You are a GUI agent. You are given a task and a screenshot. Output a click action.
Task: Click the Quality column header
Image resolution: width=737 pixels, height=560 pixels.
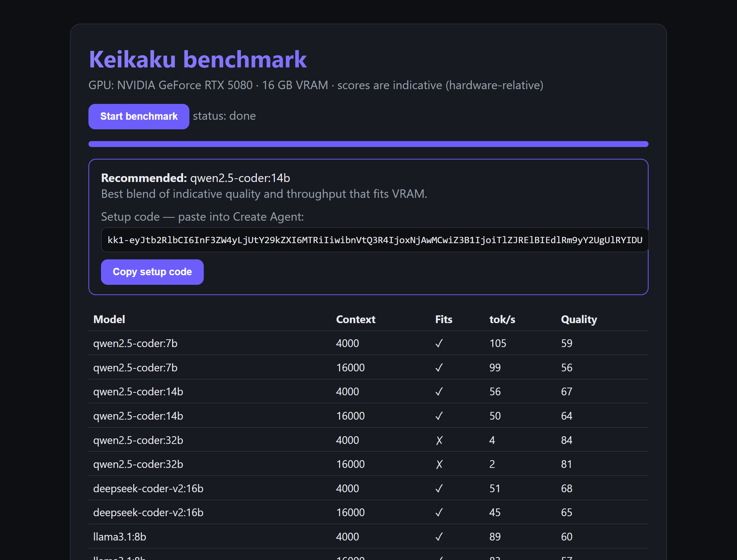pos(579,319)
